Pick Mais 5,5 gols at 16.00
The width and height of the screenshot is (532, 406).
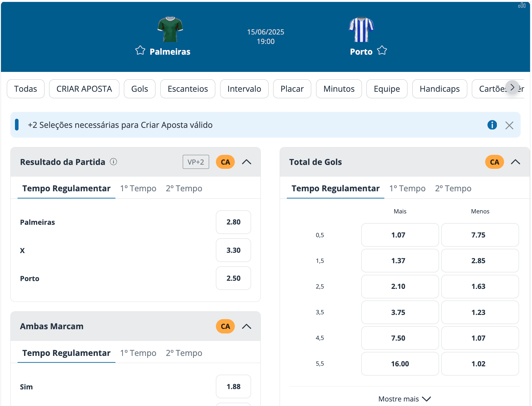(x=400, y=364)
